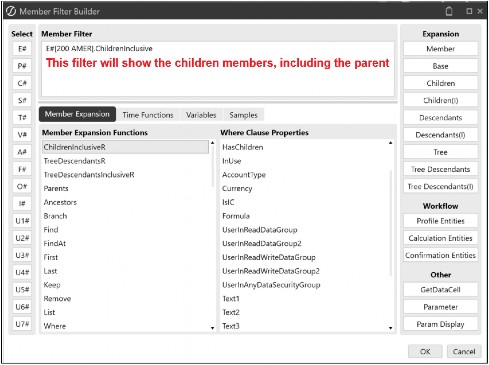
Task: Choose the V# view button
Action: point(22,135)
